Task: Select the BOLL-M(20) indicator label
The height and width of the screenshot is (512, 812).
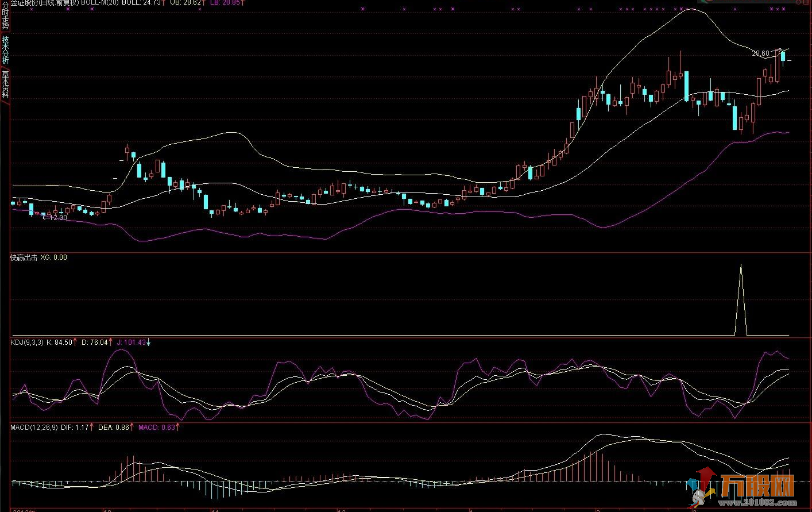Action: (100, 2)
